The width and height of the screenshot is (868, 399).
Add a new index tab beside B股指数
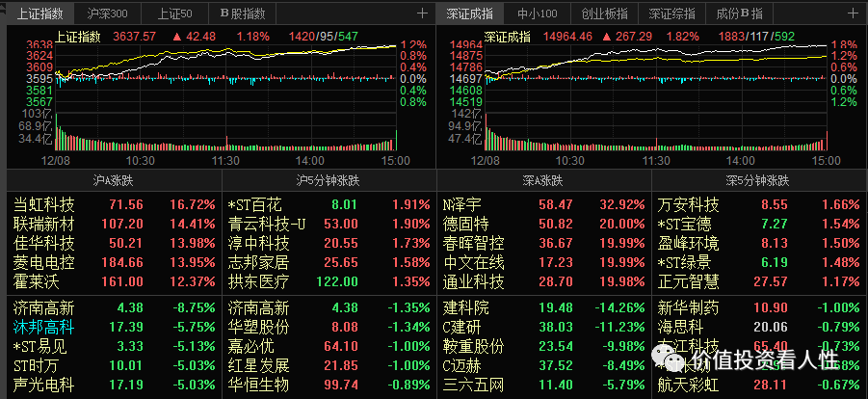coord(422,13)
